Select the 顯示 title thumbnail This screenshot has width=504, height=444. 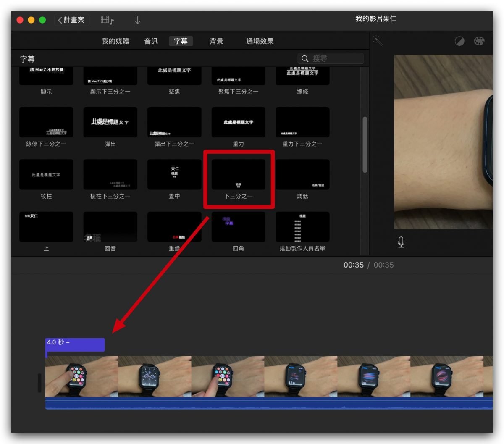[46, 76]
